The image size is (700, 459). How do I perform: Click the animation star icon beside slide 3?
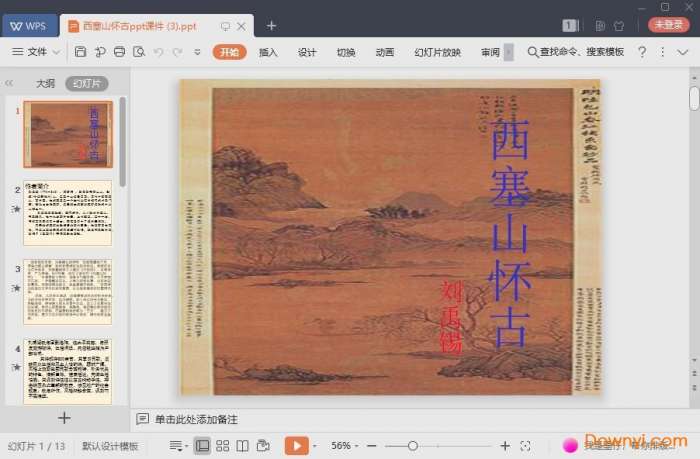[17, 288]
